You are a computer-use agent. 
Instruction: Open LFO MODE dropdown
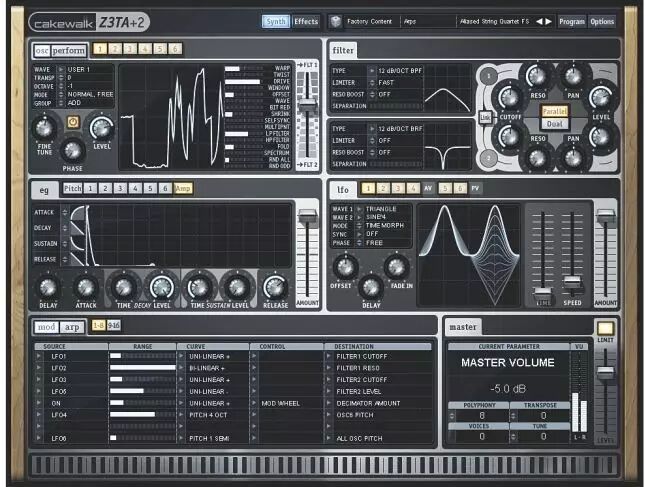(359, 226)
